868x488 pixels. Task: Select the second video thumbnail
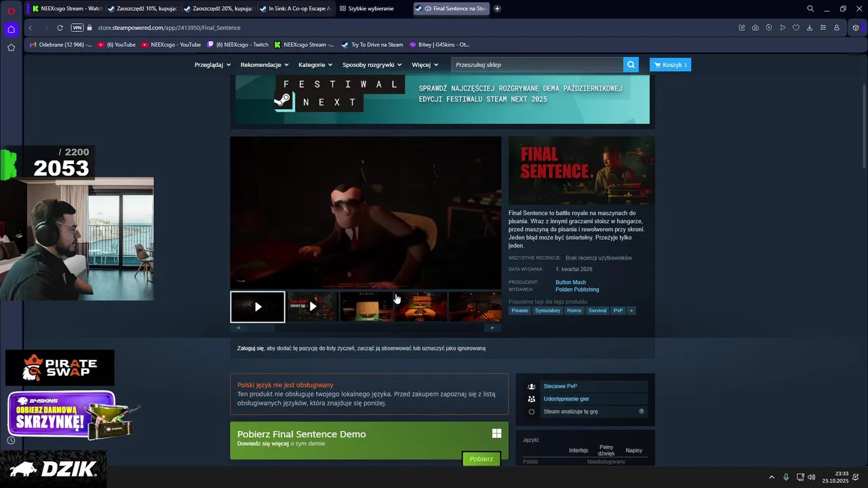coord(312,307)
